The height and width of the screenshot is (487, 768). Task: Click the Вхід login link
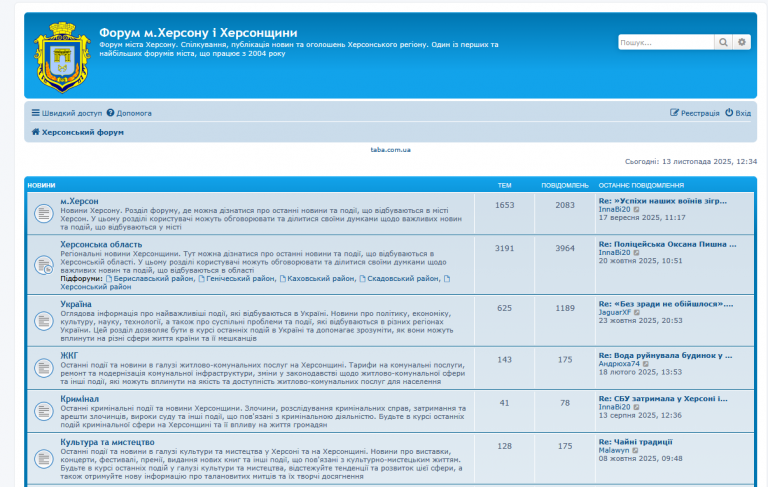(x=738, y=113)
